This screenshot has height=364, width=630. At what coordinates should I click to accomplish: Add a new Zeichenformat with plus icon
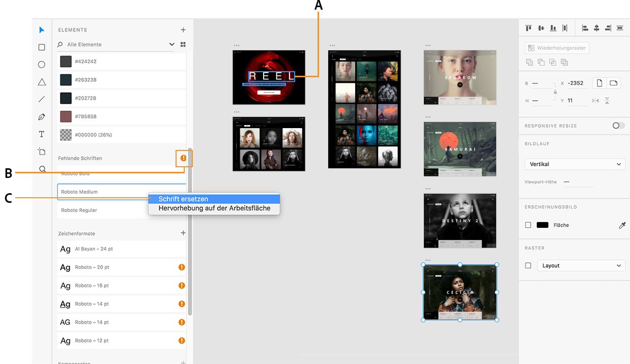(183, 233)
